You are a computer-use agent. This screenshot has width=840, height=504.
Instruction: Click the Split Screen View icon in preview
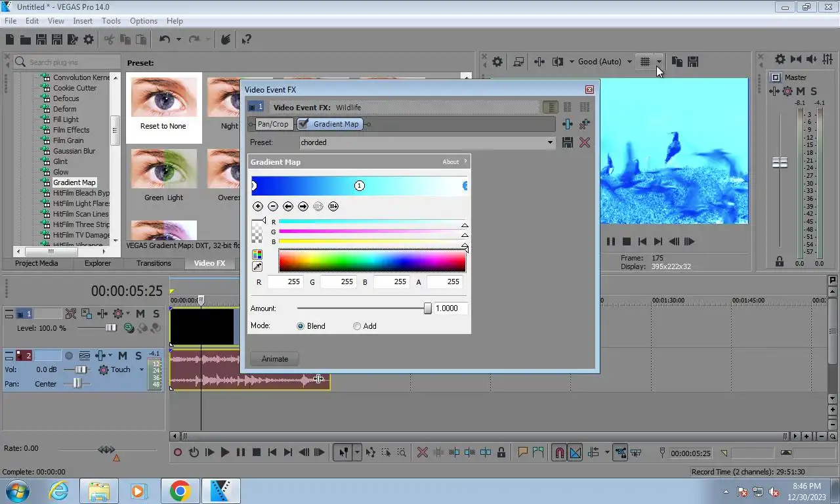[558, 62]
